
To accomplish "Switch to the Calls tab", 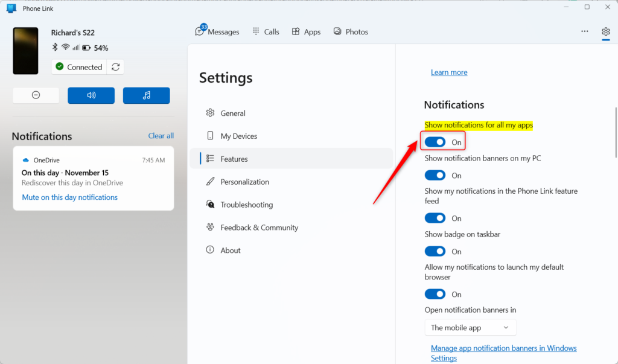I will coord(266,31).
